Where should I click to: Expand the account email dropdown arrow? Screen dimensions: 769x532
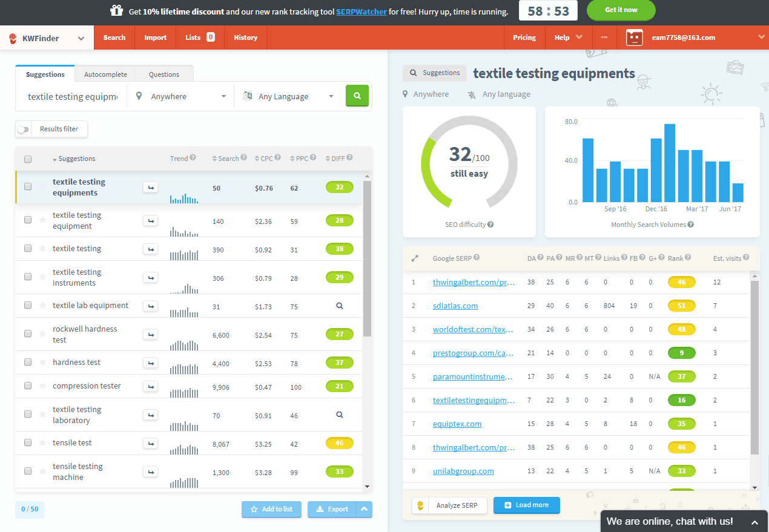coord(761,37)
